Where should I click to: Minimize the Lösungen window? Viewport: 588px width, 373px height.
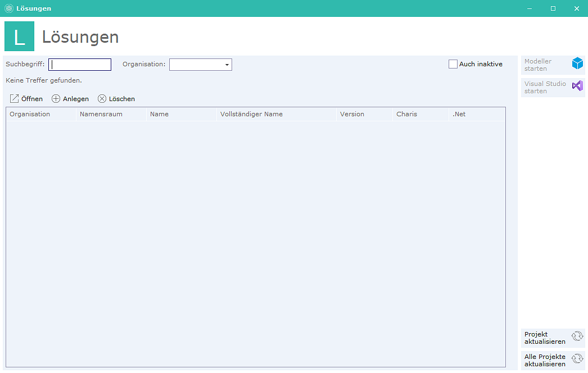(x=530, y=8)
